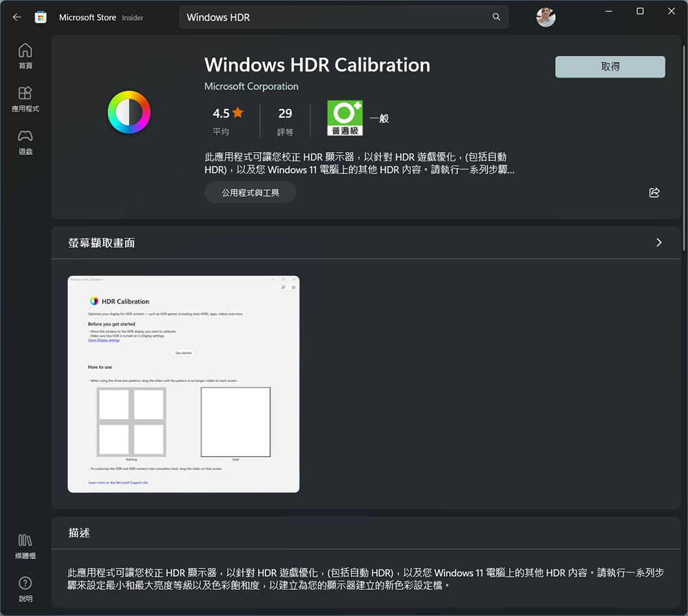Open the 公用程式與工具 category tag
Screen dimensions: 688x616
[250, 192]
